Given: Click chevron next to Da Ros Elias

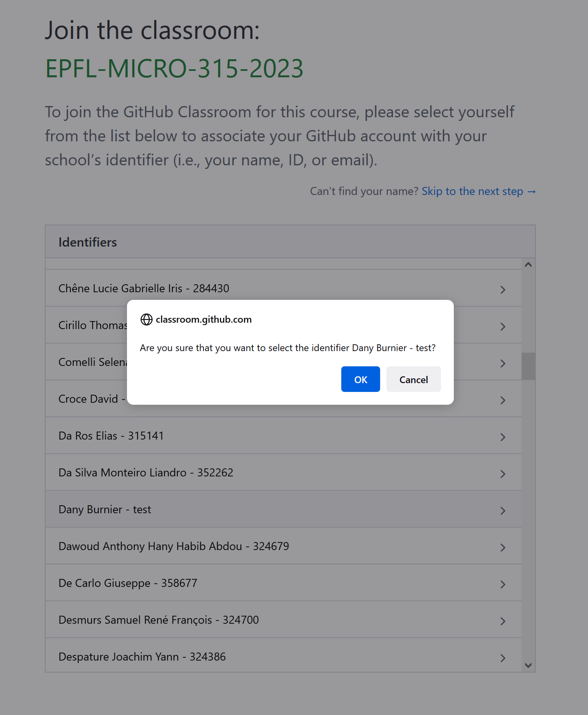Looking at the screenshot, I should (503, 437).
